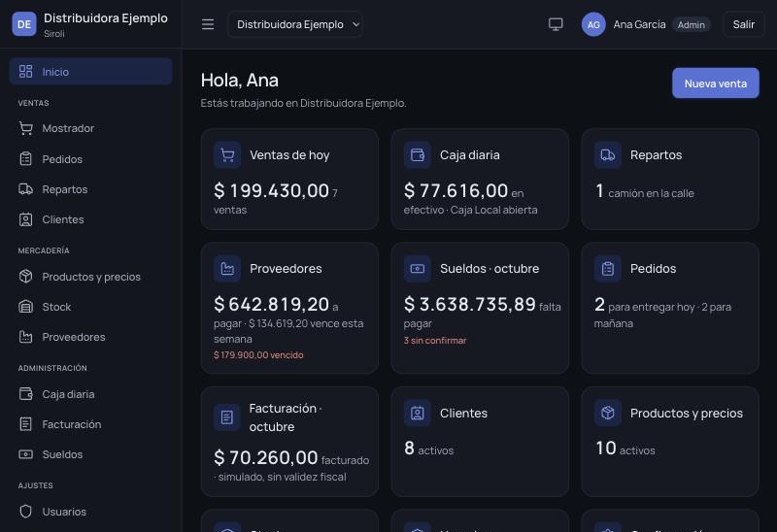Click the banknote icon on Sueldos · octubre card
Viewport: 777px width, 532px height.
click(418, 269)
